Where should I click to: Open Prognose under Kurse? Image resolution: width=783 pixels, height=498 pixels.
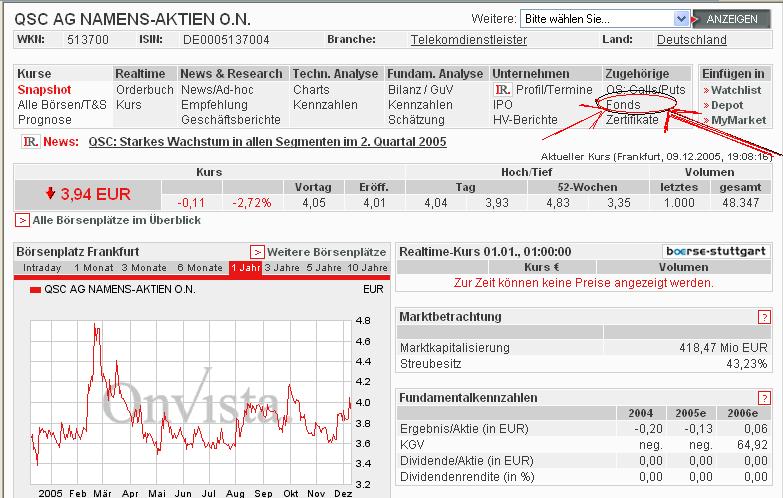[44, 120]
